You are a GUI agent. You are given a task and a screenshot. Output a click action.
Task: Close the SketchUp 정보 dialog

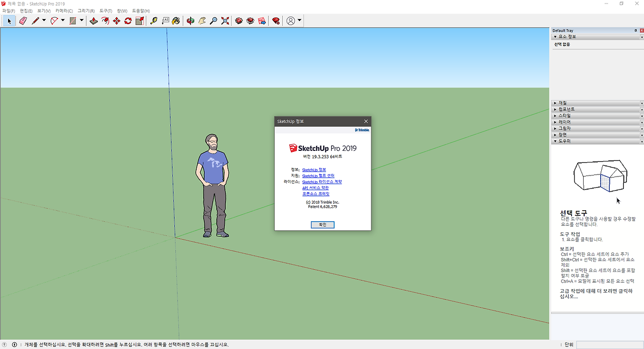pos(366,121)
